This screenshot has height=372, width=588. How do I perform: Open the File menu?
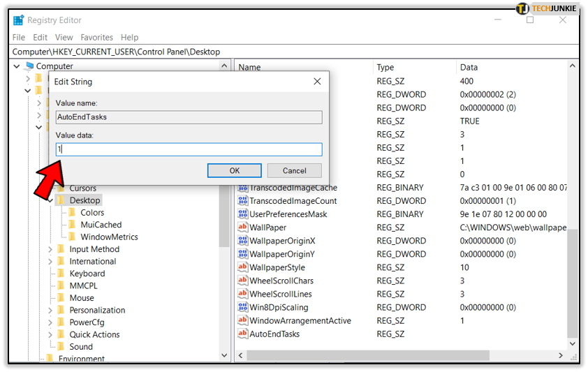(19, 38)
